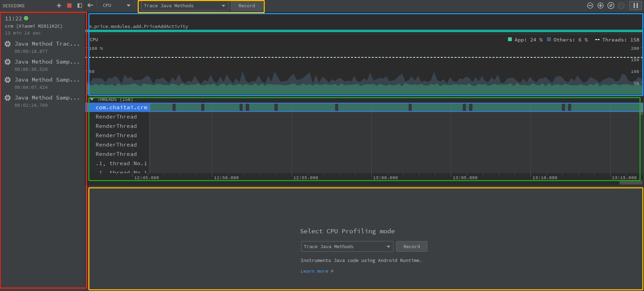Click the horizontal timeline scrollbar thumb
The height and width of the screenshot is (291, 644).
(631, 183)
